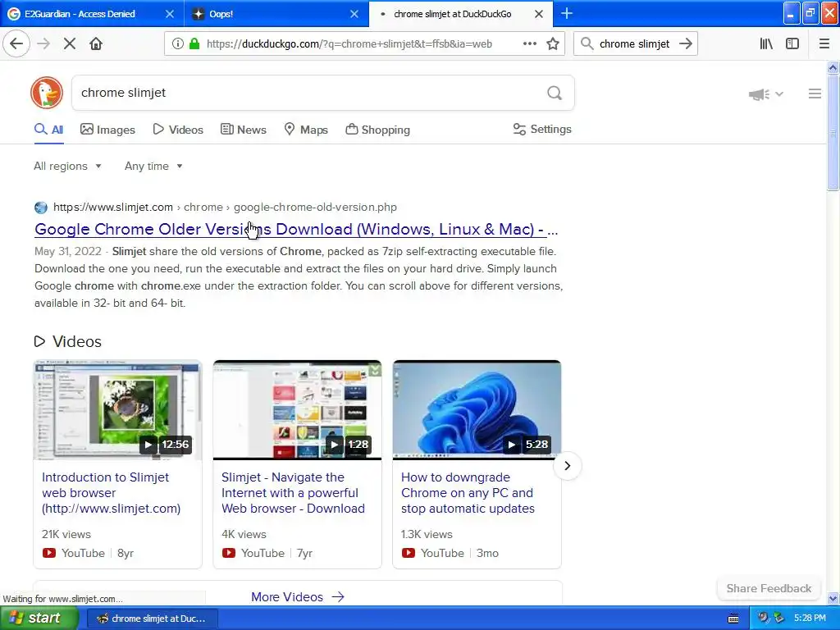Image resolution: width=840 pixels, height=630 pixels.
Task: Close the E2Guardian Access Denied tab
Action: [169, 14]
